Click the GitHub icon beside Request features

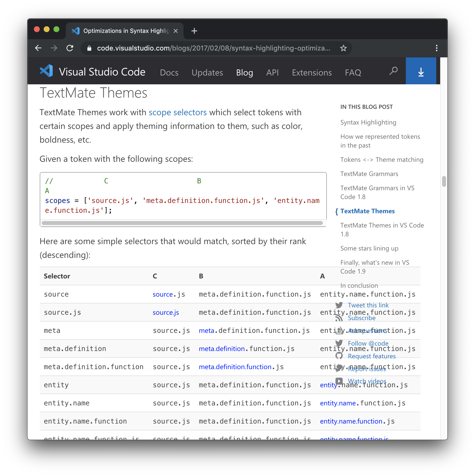pos(339,356)
